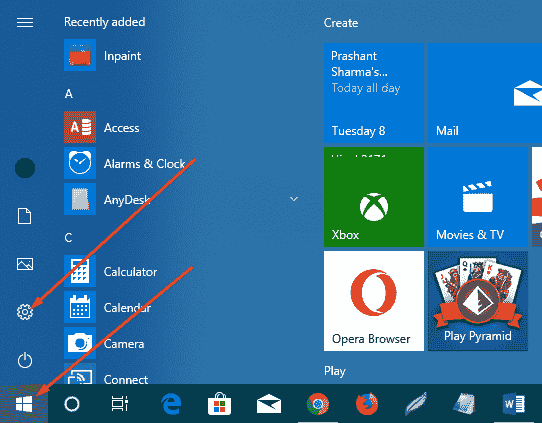This screenshot has height=423, width=542.
Task: Launch the Camera app icon
Action: pyautogui.click(x=80, y=343)
